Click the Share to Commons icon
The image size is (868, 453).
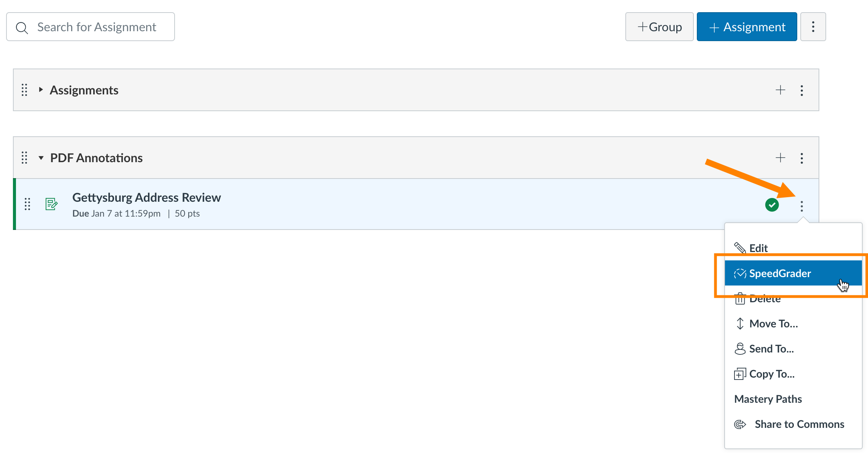tap(740, 424)
